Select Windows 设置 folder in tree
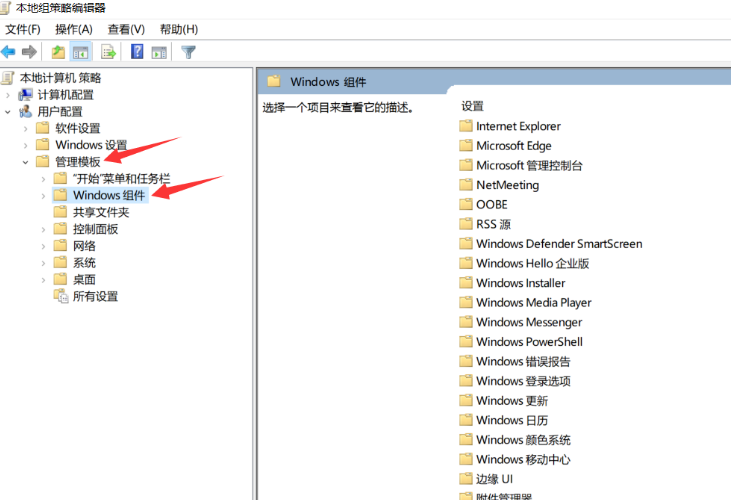The width and height of the screenshot is (731, 500). tap(91, 145)
